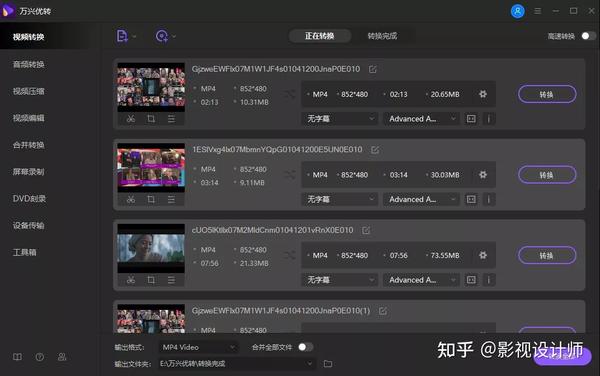
Task: Click the add file icon
Action: [122, 36]
